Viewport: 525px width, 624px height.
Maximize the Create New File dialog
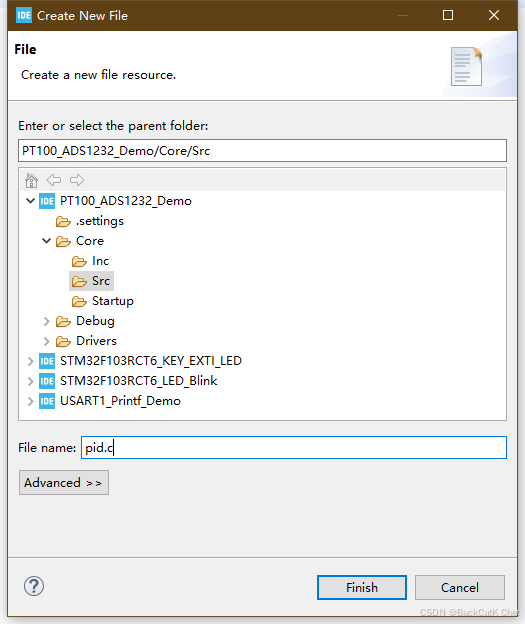click(448, 15)
